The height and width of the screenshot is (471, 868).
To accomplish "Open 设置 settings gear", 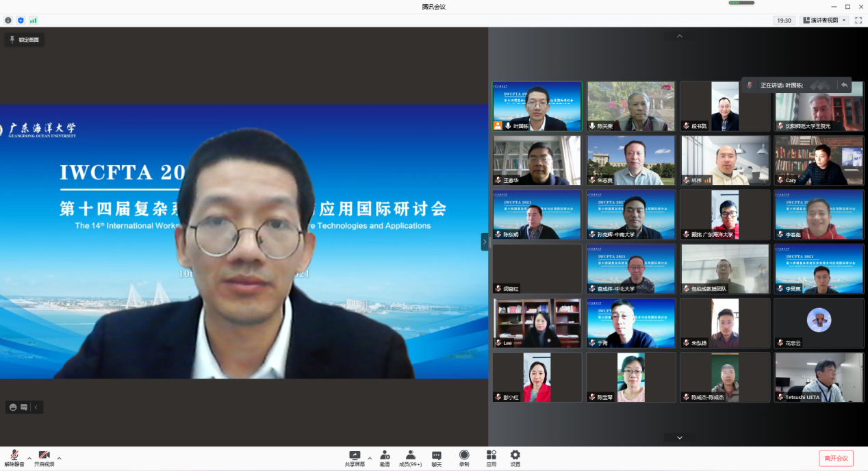I will (x=515, y=457).
